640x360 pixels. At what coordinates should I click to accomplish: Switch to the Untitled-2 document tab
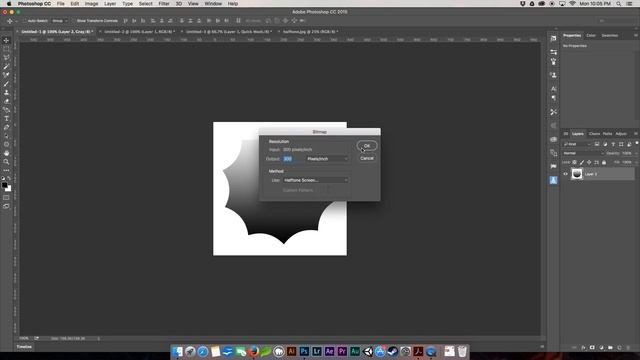pyautogui.click(x=140, y=31)
